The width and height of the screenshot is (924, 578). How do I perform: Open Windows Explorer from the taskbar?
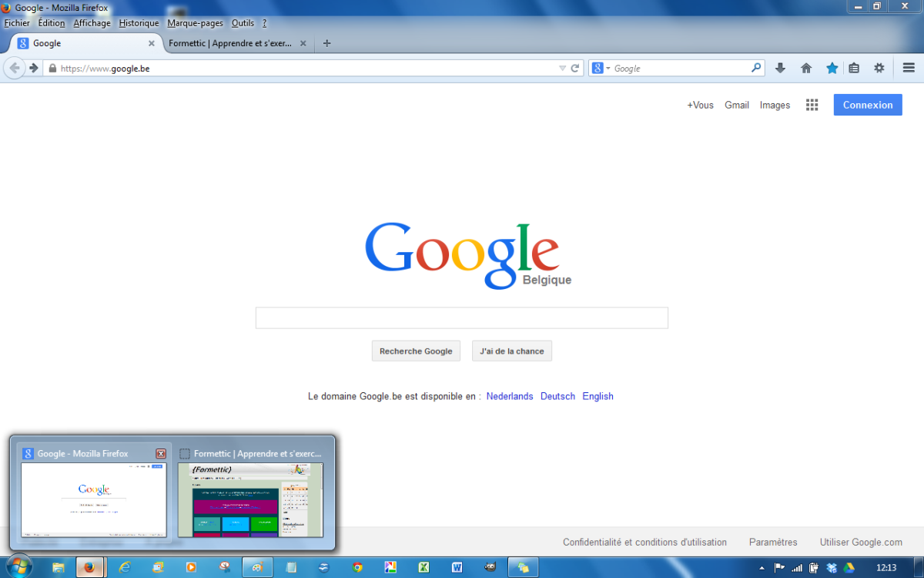coord(59,567)
